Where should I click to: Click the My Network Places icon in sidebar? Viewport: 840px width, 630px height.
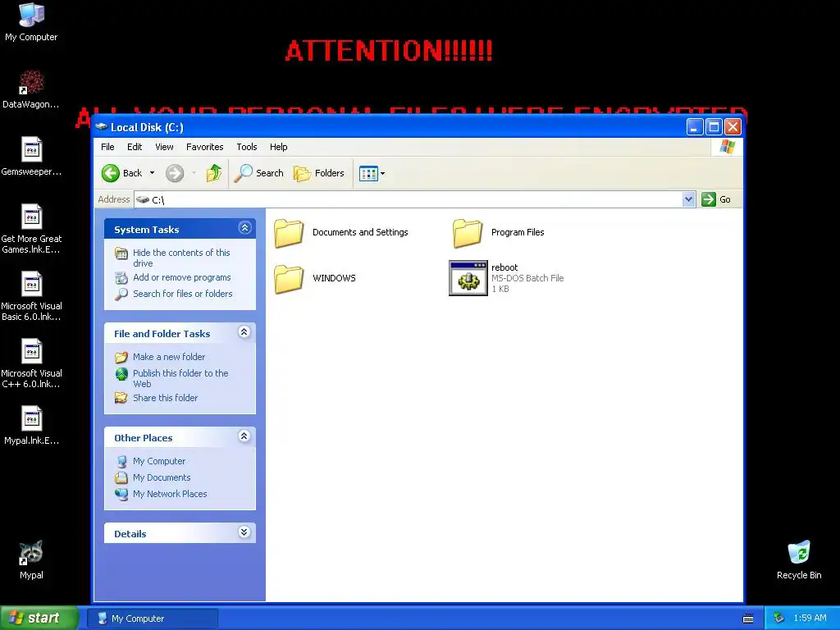[x=121, y=493]
